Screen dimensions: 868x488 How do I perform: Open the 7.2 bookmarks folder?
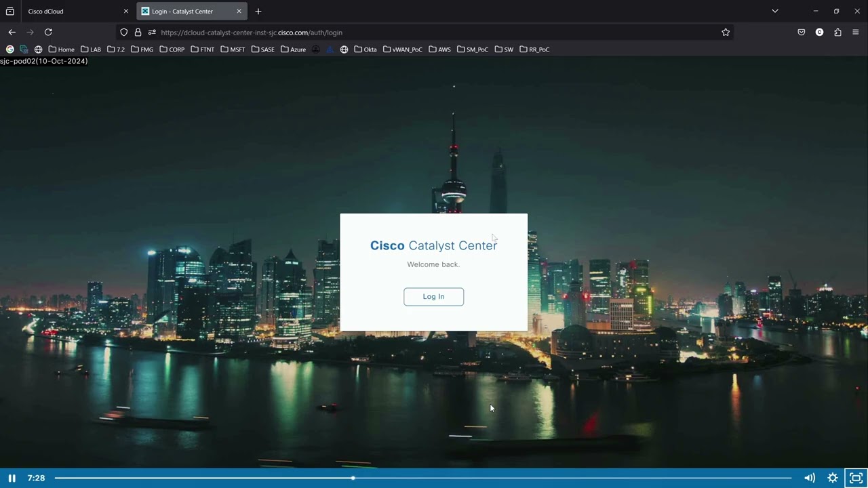(116, 49)
